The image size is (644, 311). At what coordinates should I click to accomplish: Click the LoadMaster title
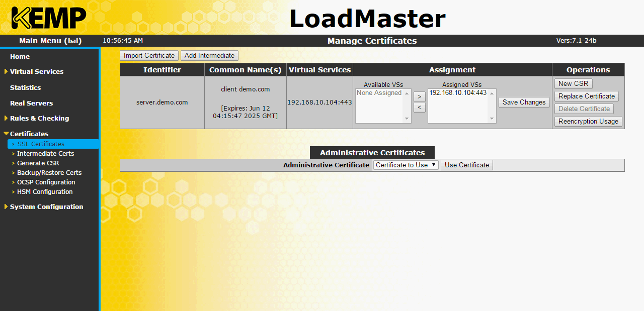click(367, 19)
